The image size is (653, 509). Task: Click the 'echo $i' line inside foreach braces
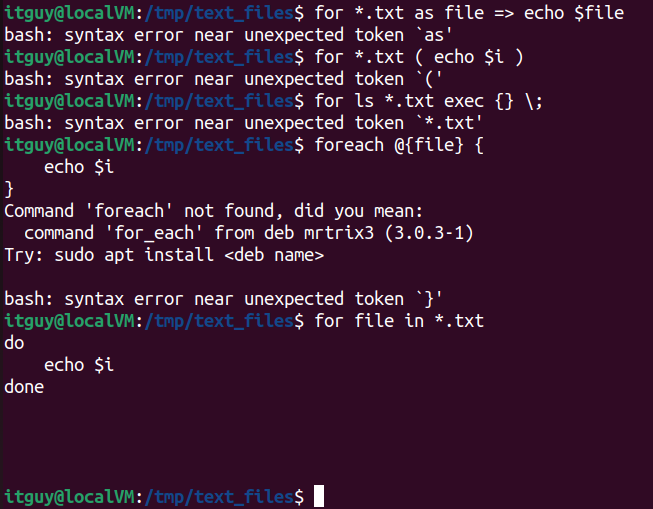pyautogui.click(x=79, y=167)
